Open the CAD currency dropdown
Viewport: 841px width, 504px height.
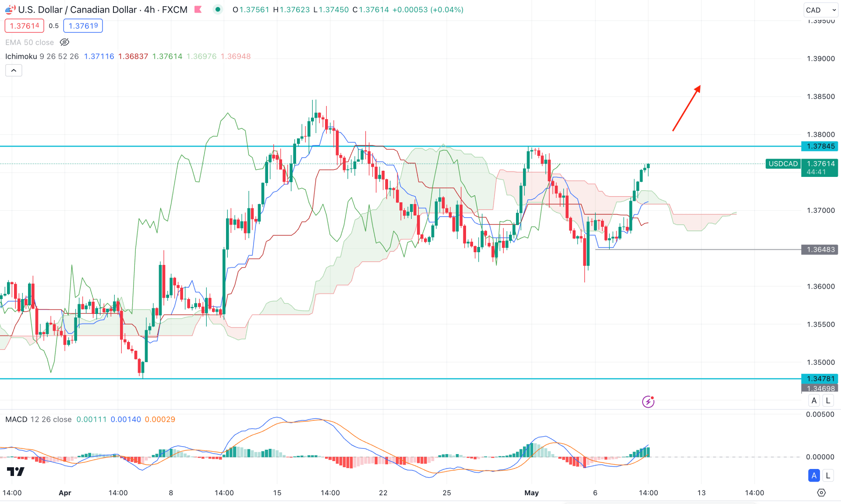821,10
